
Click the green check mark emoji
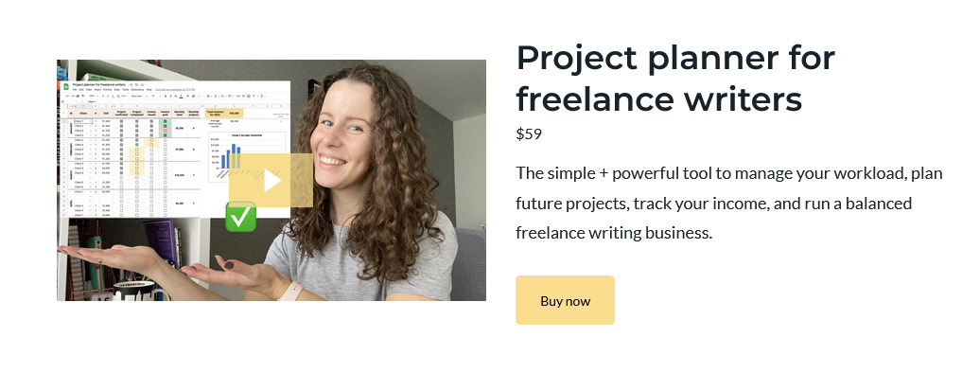(x=240, y=217)
